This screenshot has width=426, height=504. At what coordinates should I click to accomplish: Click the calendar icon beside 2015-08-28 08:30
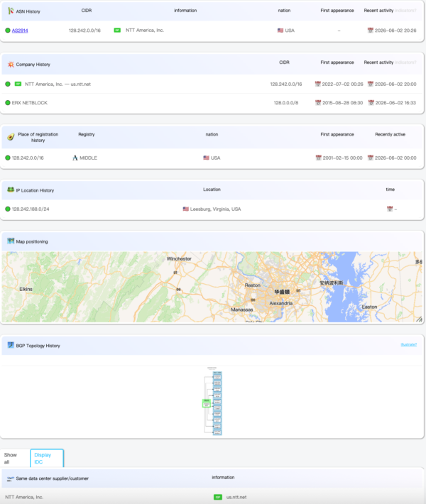318,103
